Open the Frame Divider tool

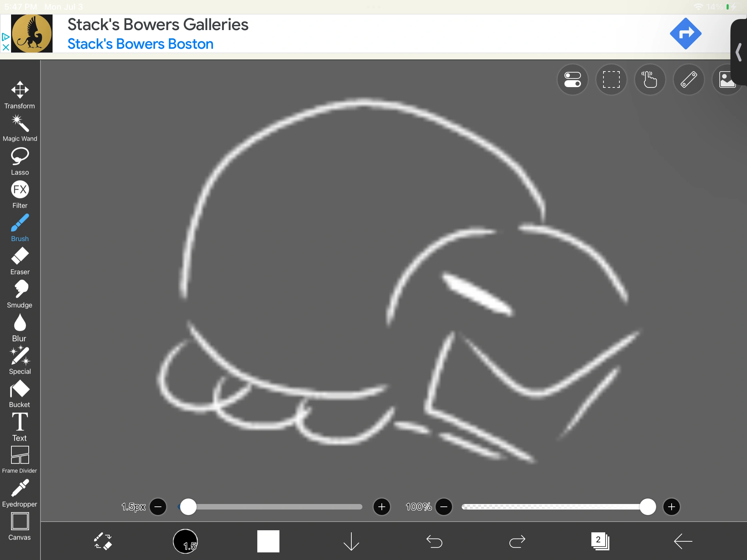tap(20, 459)
